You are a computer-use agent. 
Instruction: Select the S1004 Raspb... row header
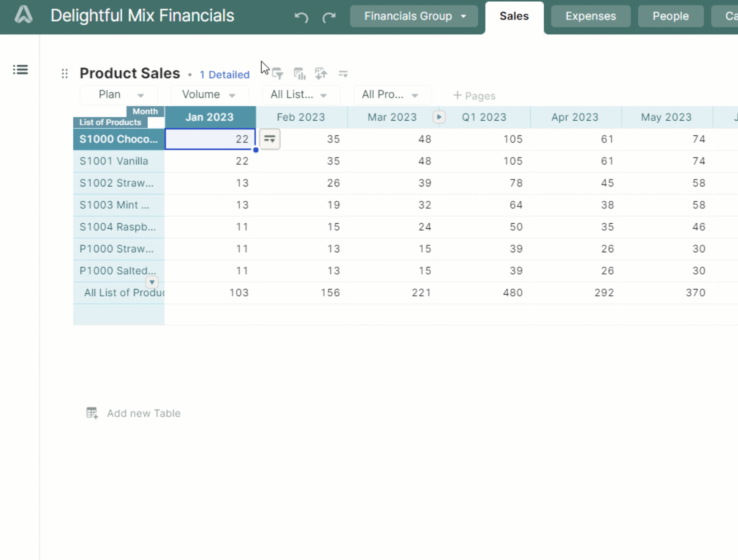pos(119,227)
